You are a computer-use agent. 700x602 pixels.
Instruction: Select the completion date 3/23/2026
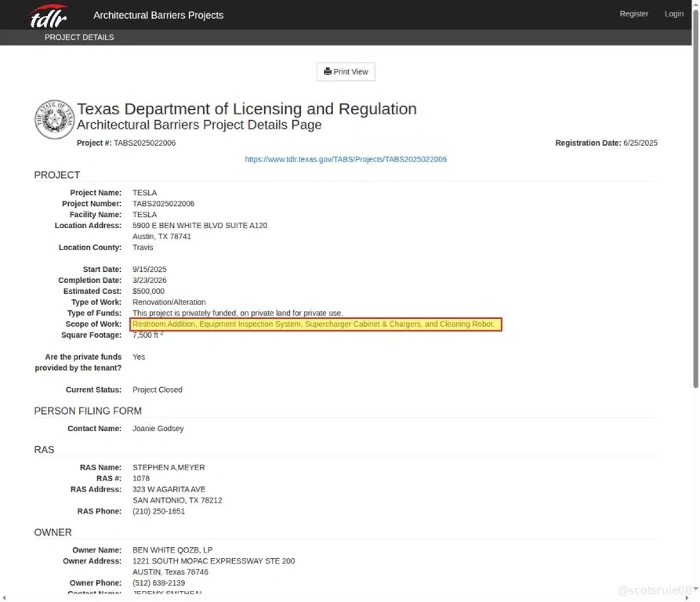149,280
